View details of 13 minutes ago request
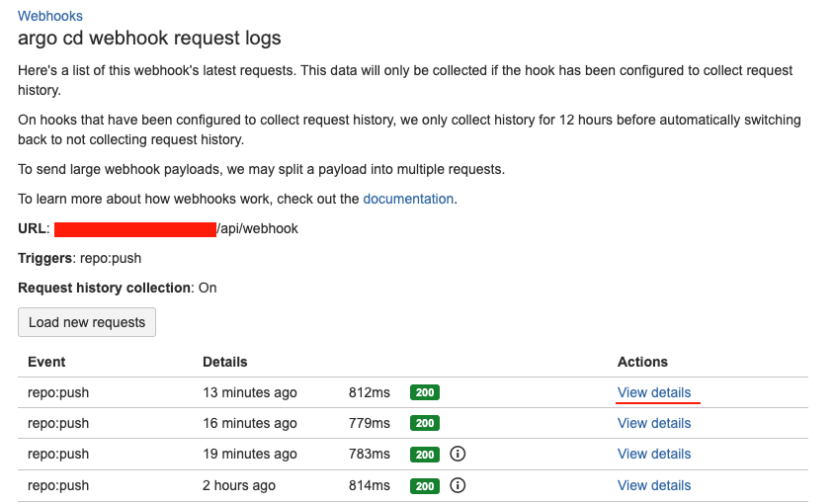Viewport: 835px width, 504px height. (654, 392)
